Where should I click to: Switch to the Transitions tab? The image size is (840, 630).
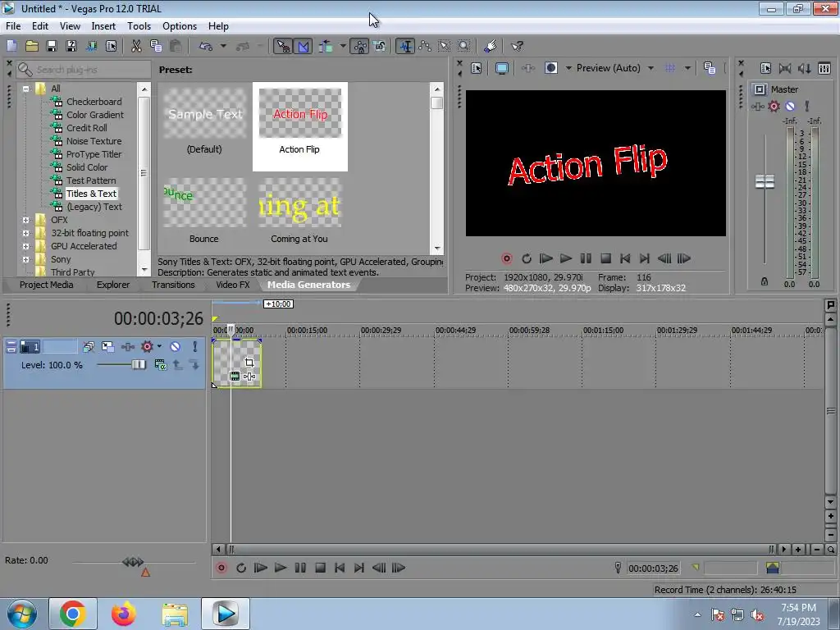coord(173,285)
